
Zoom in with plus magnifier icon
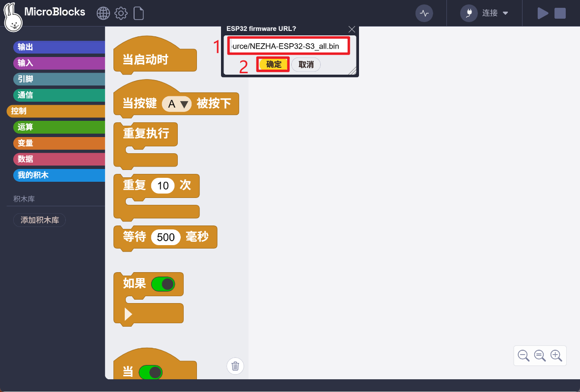click(556, 356)
